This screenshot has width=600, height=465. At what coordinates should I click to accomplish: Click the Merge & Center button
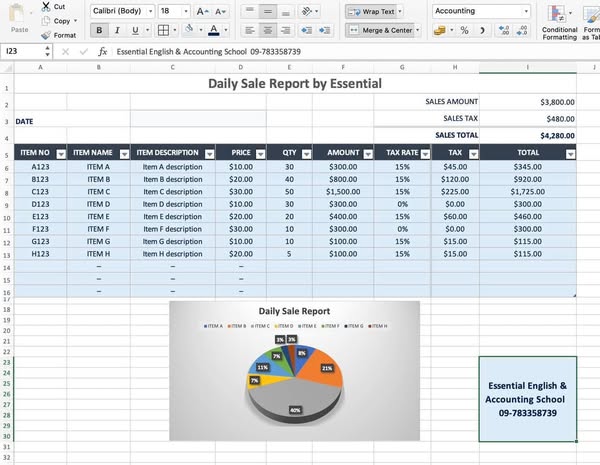pyautogui.click(x=382, y=31)
